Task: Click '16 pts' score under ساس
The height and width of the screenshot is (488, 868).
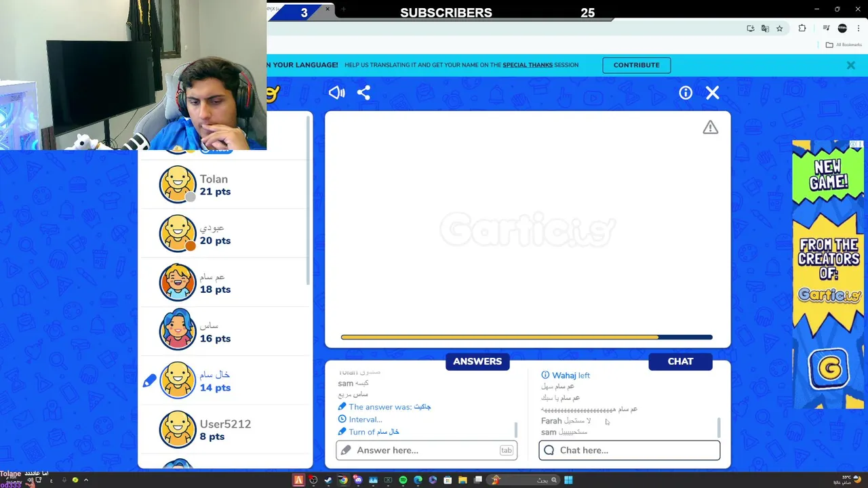Action: coord(215,339)
